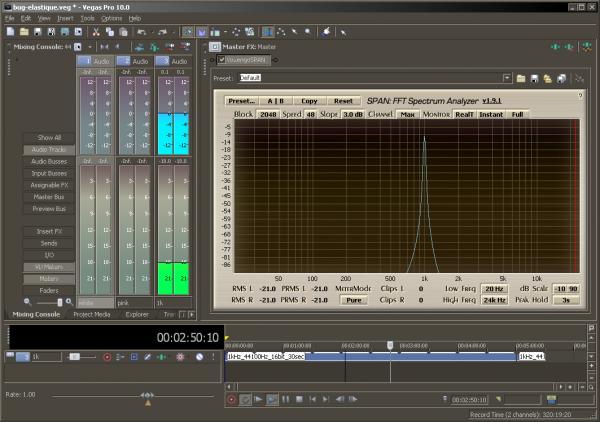Click the Mute icon on track 1k
600x422 pixels.
(x=199, y=357)
